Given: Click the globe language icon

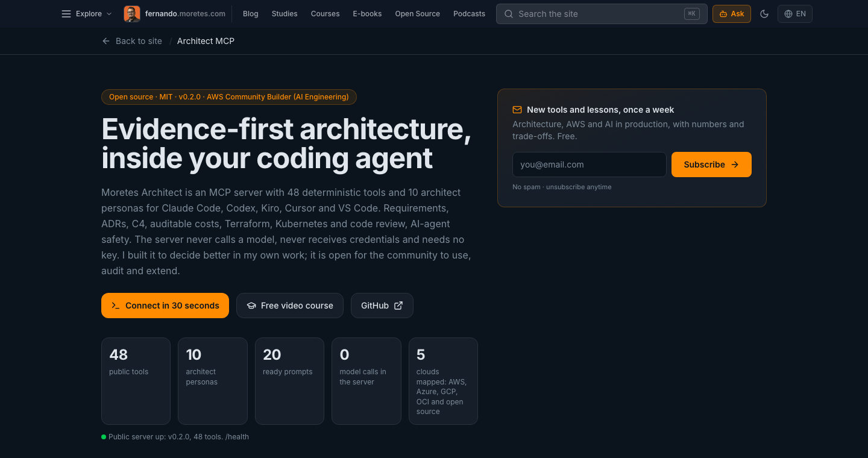Looking at the screenshot, I should (788, 14).
